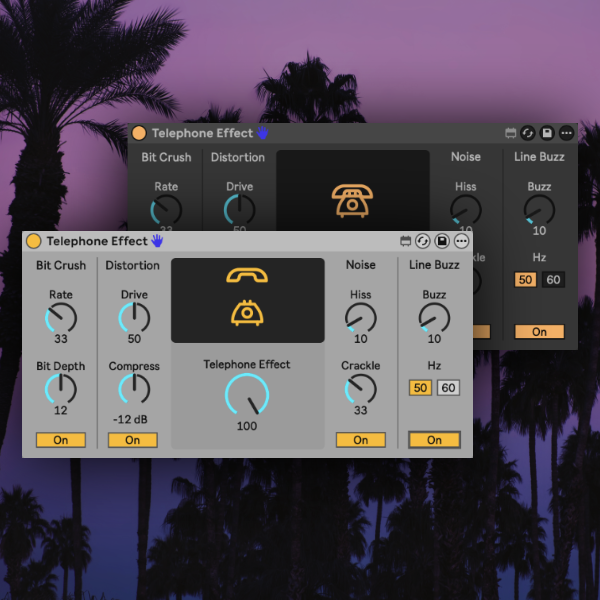Toggle the light-theme device activator circle
Image resolution: width=600 pixels, height=600 pixels.
pyautogui.click(x=33, y=241)
